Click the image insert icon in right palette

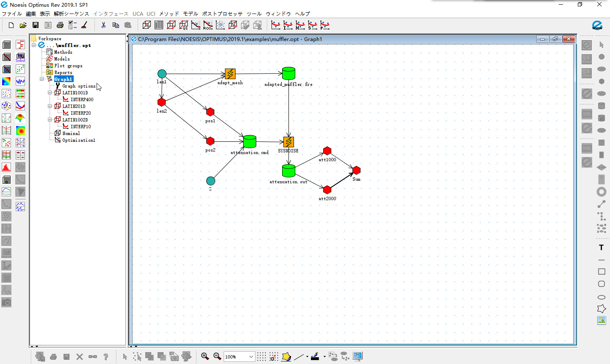tap(601, 320)
